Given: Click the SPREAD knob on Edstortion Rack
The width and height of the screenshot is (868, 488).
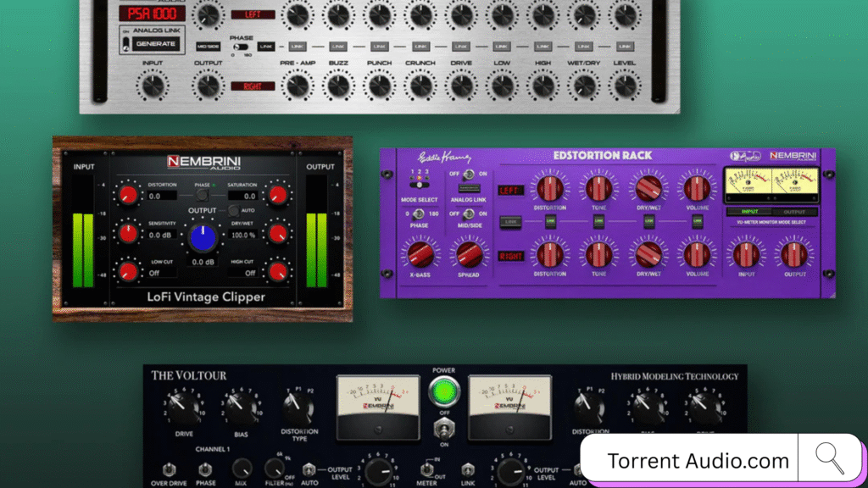Looking at the screenshot, I should click(470, 256).
